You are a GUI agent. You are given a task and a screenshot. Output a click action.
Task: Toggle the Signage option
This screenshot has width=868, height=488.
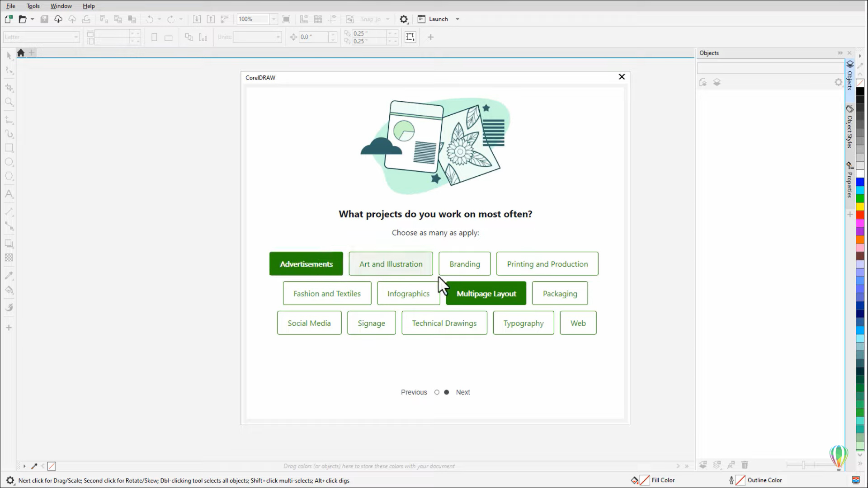(372, 323)
